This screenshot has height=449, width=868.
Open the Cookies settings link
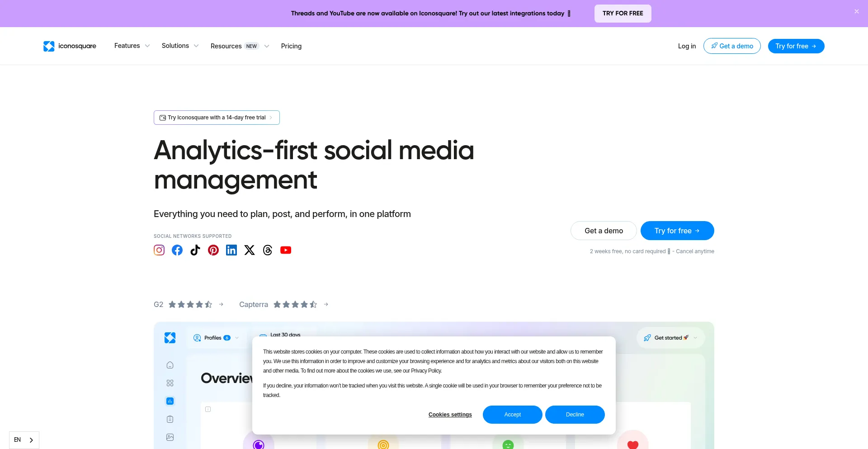450,415
